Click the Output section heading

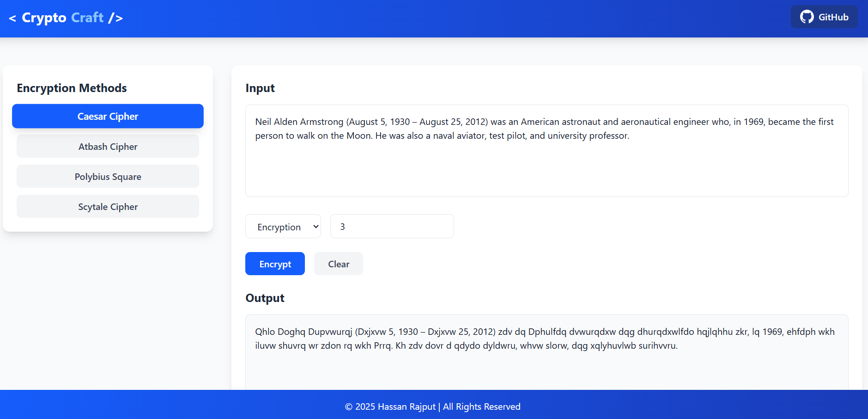pos(265,298)
